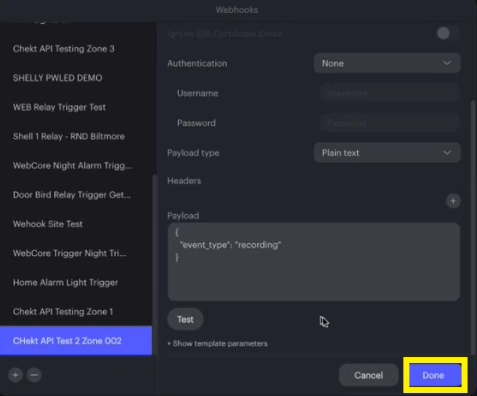Select WebCore Night Alarm Trigg... webhook
477x396 pixels.
point(76,166)
